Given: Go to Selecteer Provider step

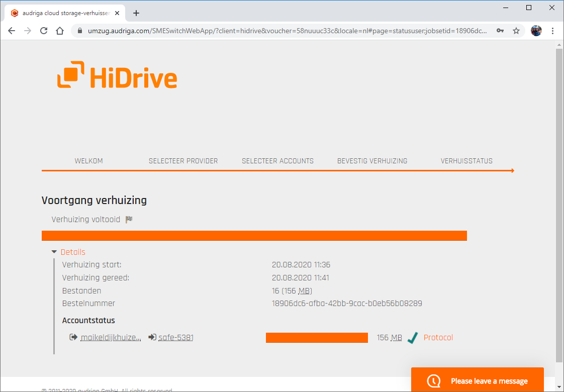Looking at the screenshot, I should pyautogui.click(x=183, y=161).
